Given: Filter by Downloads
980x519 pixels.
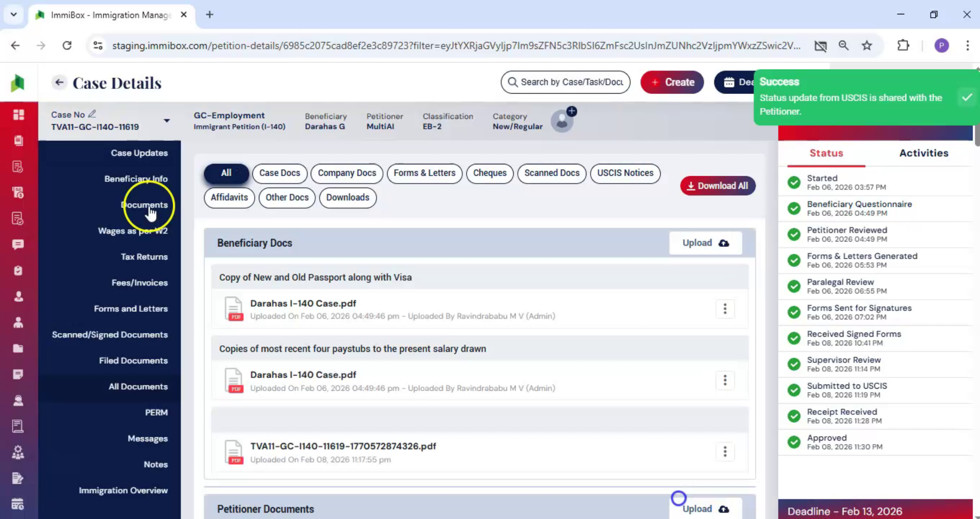Looking at the screenshot, I should pos(347,198).
